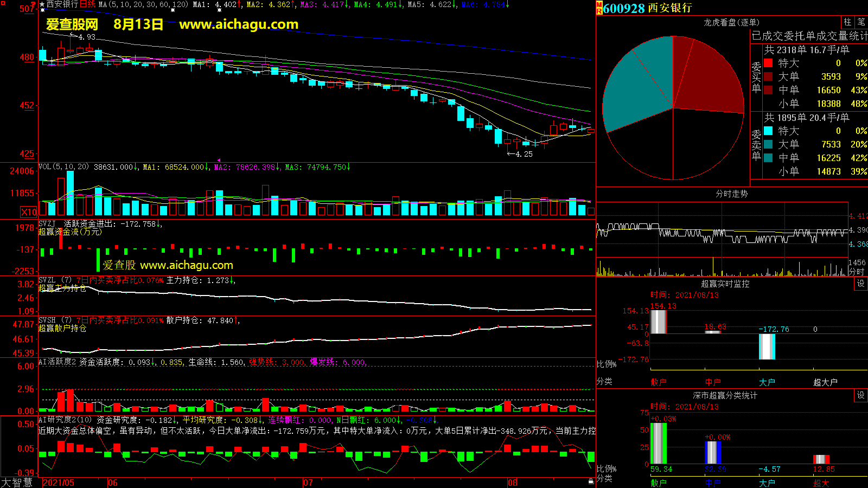Click the magenta arrow marker above the volume panel
The height and width of the screenshot is (488, 868).
219,160
